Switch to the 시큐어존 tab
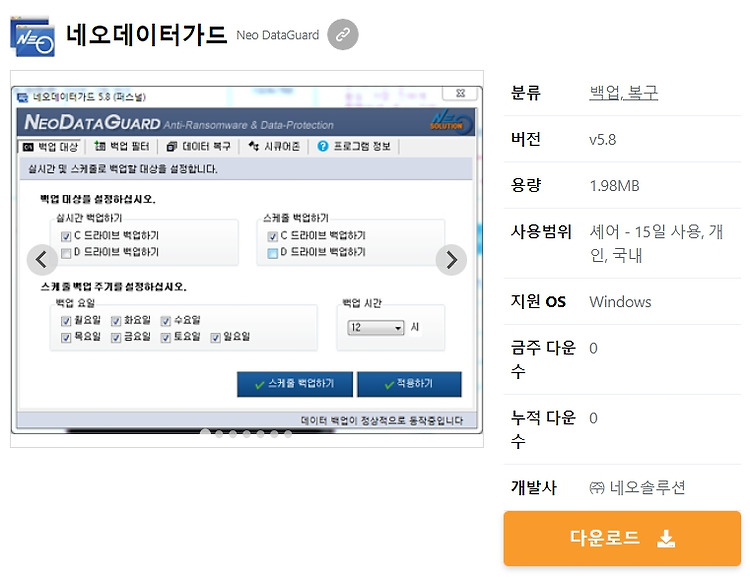Image resolution: width=750 pixels, height=577 pixels. click(x=275, y=146)
